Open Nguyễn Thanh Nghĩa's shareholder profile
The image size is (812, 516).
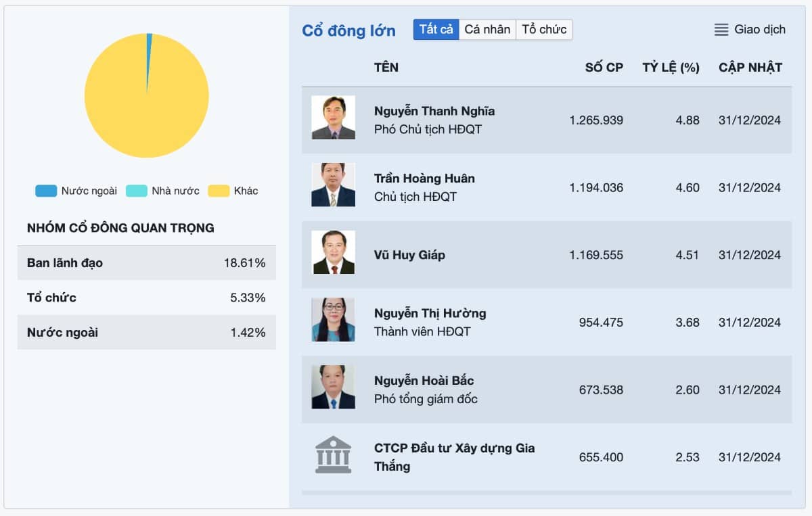click(434, 111)
